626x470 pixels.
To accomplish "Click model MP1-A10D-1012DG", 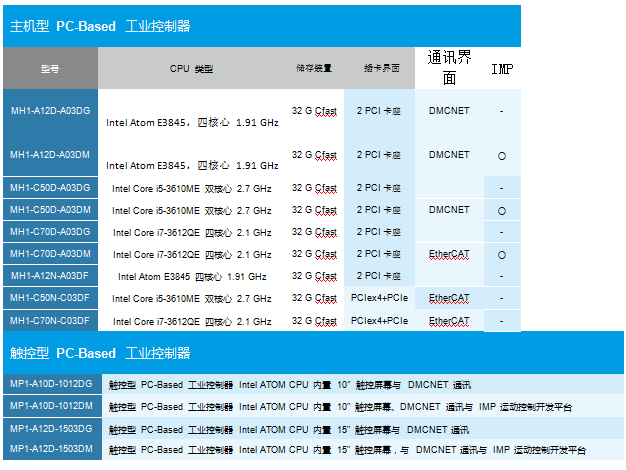I will 52,384.
